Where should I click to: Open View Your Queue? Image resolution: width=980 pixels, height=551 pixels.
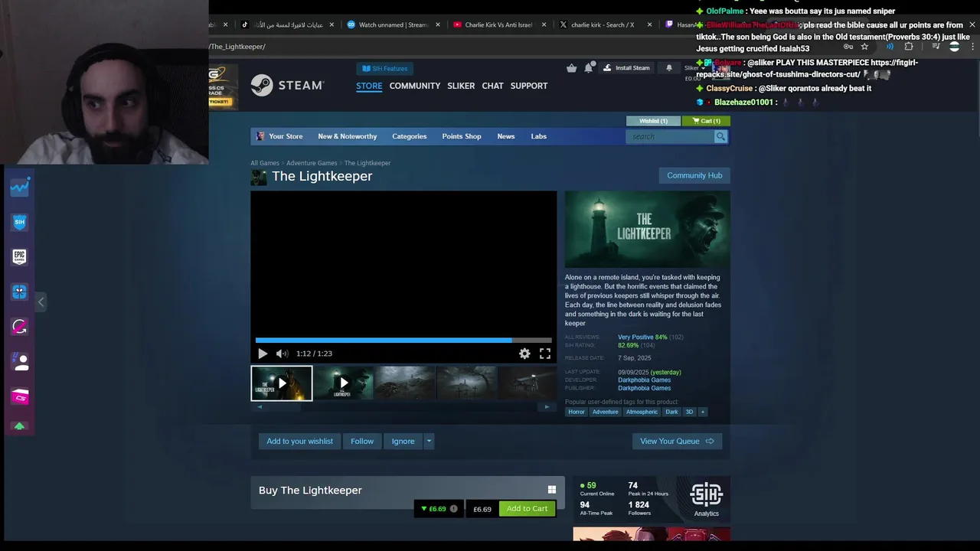pyautogui.click(x=677, y=441)
